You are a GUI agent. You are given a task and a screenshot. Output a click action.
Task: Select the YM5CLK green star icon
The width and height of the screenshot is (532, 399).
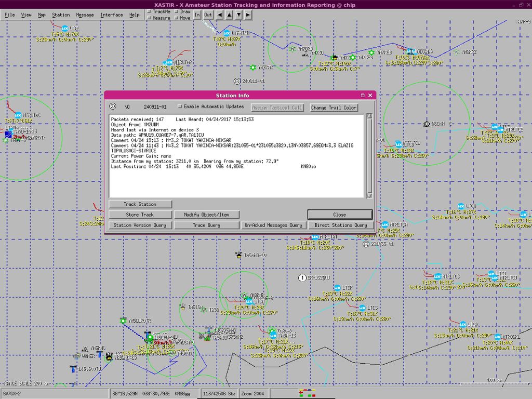click(x=123, y=321)
